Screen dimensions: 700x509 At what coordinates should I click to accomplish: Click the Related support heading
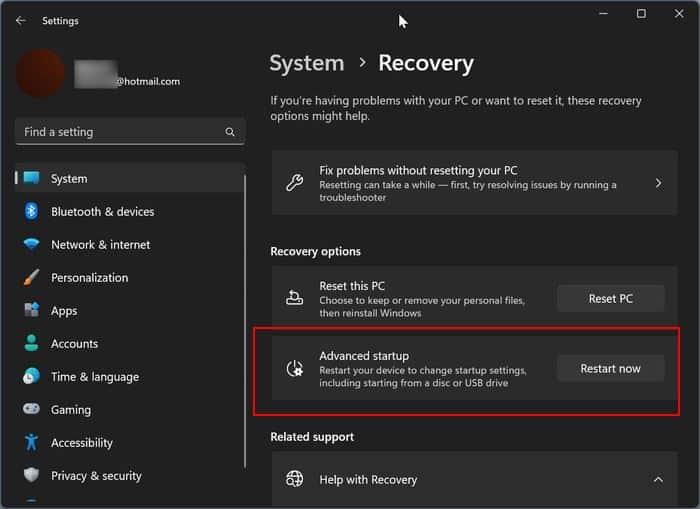[312, 437]
